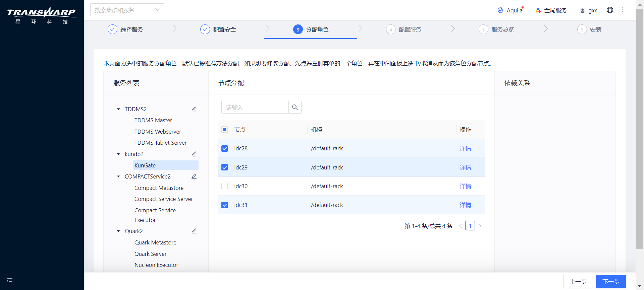The width and height of the screenshot is (644, 290).
Task: Select the Compact Service Executor role
Action: (x=155, y=215)
